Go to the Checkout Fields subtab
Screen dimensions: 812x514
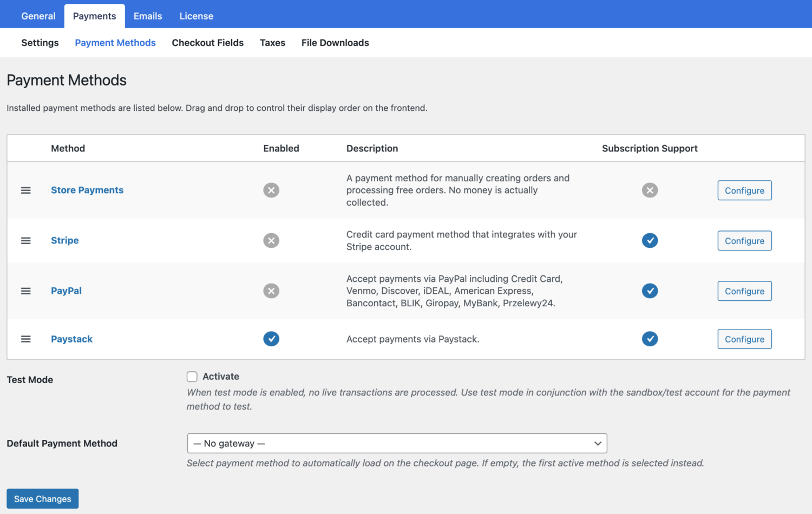(208, 43)
